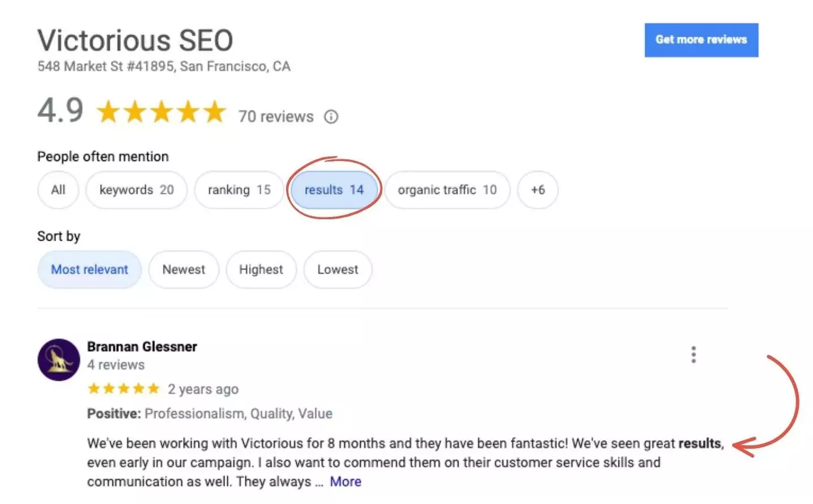
Task: Select the "All" mentions chip
Action: tap(58, 190)
